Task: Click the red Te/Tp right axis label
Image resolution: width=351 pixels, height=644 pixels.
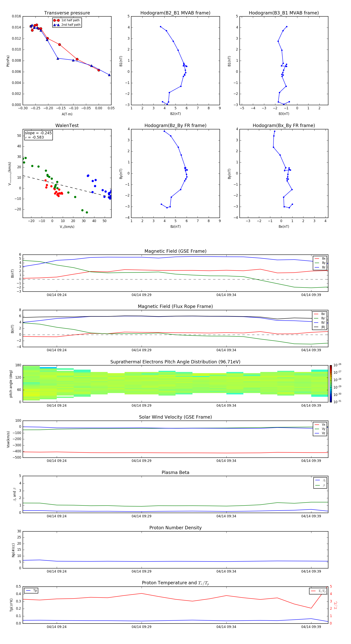Action: coord(336,605)
